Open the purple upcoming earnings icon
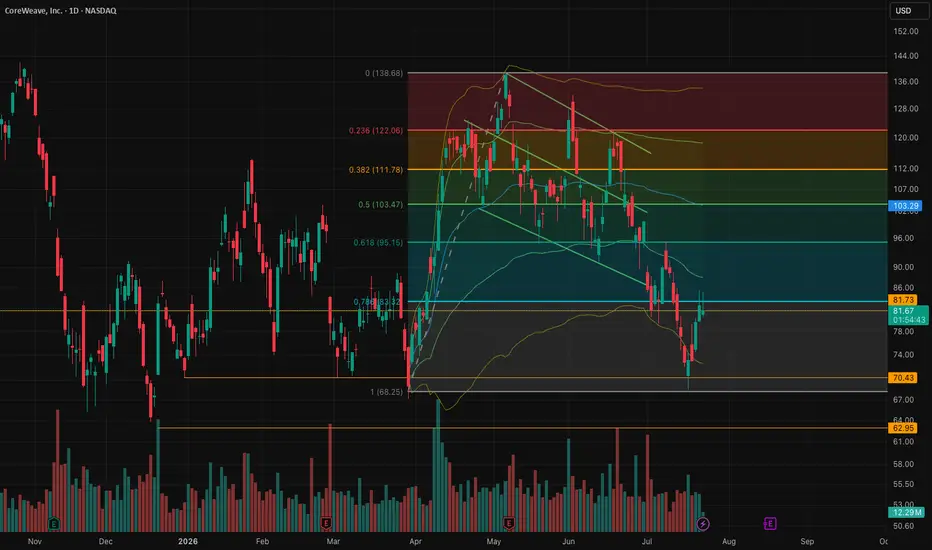Screen dimensions: 932x550 (x=770, y=523)
